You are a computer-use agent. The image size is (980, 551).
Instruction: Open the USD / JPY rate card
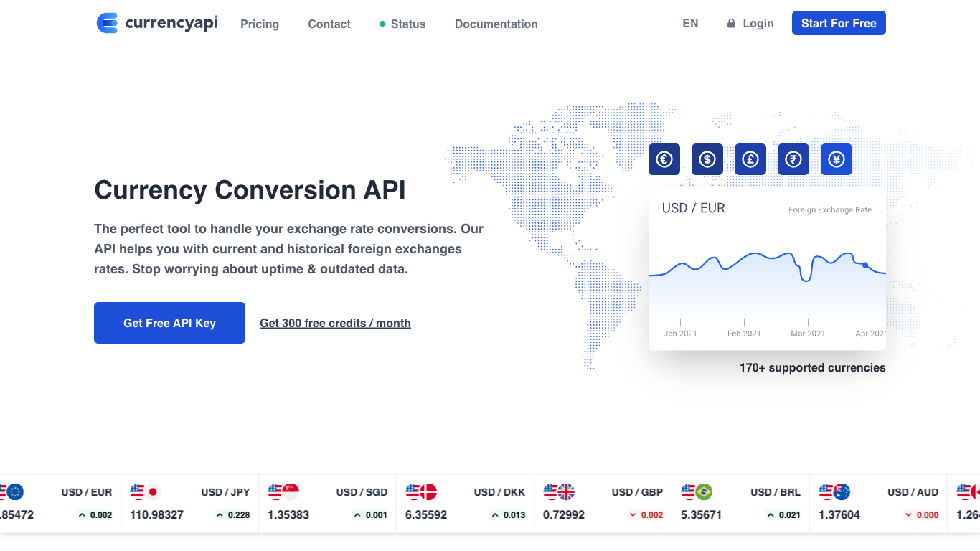(x=189, y=504)
